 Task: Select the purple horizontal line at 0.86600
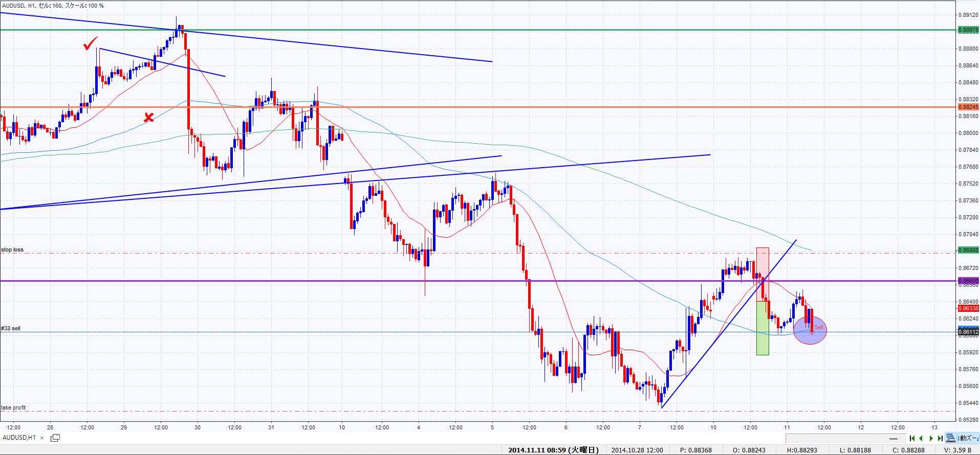coord(358,281)
